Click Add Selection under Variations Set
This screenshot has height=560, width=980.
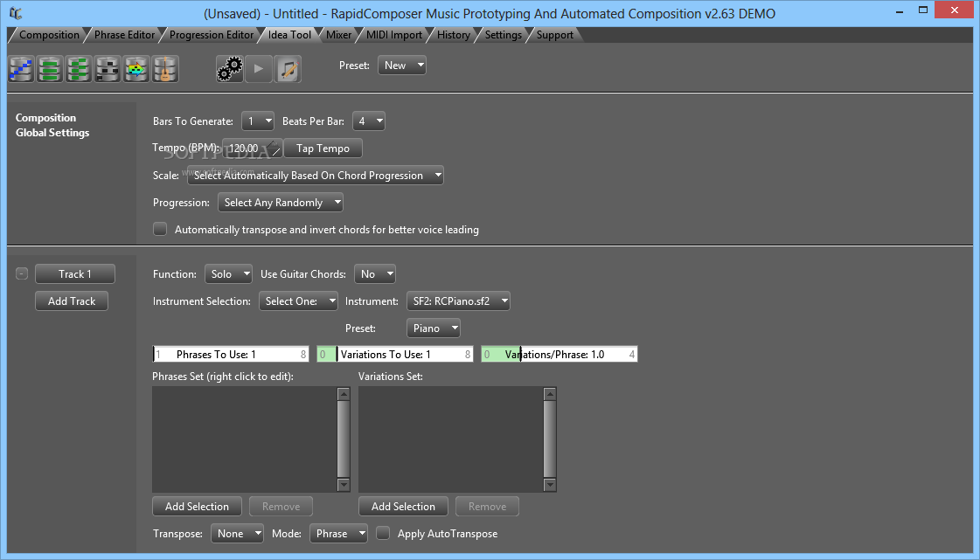point(403,507)
